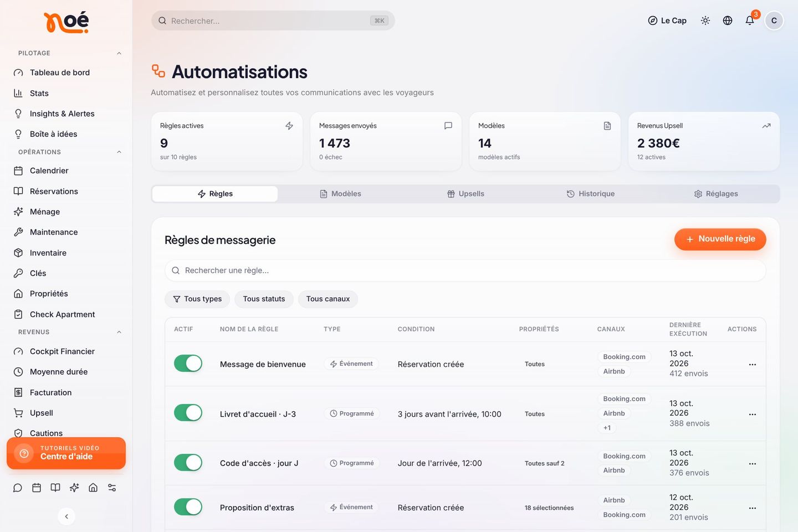Open actions menu for Proposition d'extras
798x532 pixels.
point(753,508)
